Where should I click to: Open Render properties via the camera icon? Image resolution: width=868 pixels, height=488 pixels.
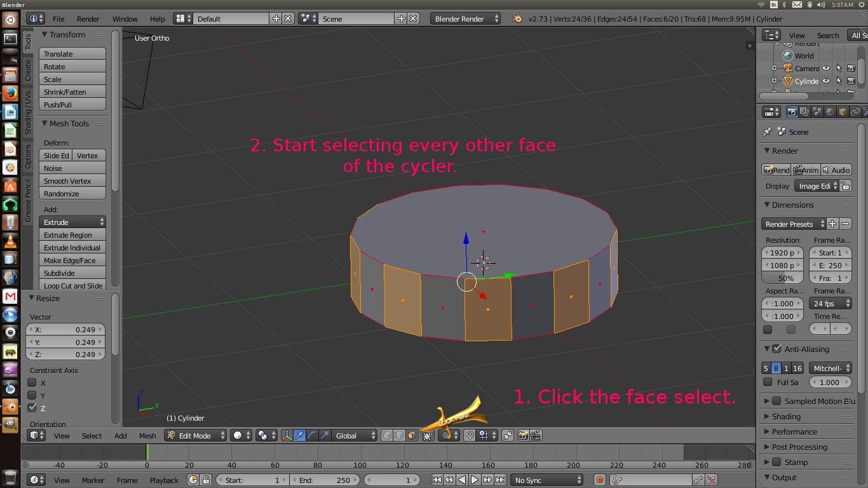792,112
